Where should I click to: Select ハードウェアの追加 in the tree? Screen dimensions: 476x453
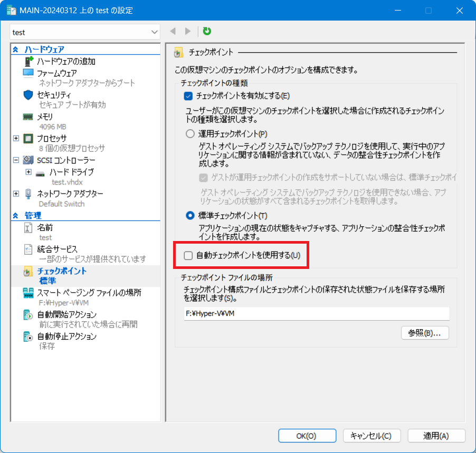[x=66, y=61]
